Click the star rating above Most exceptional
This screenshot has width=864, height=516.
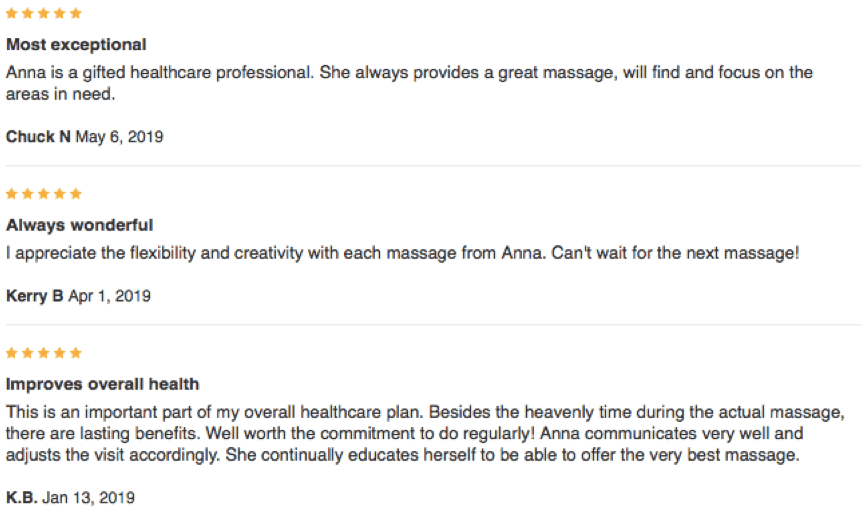coord(44,14)
